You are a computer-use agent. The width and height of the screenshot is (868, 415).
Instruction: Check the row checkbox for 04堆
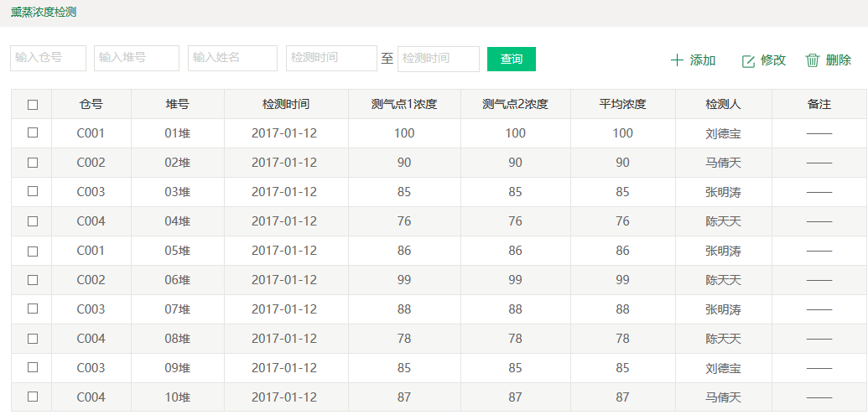(33, 220)
